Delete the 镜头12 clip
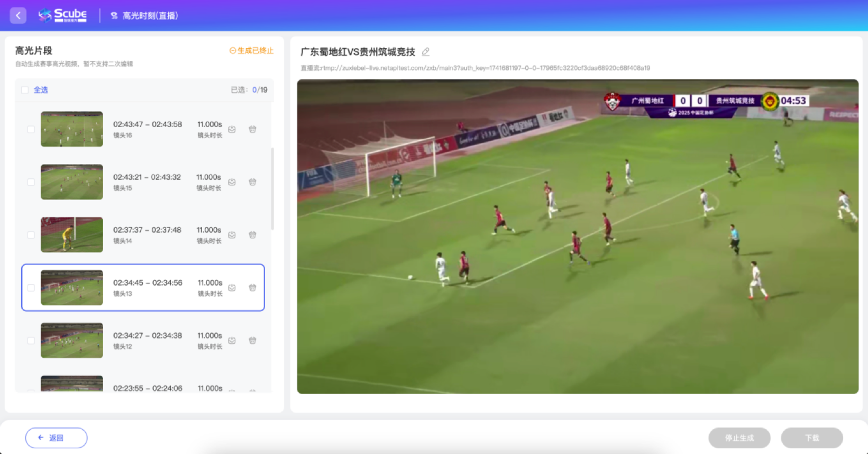868x454 pixels. (x=252, y=341)
